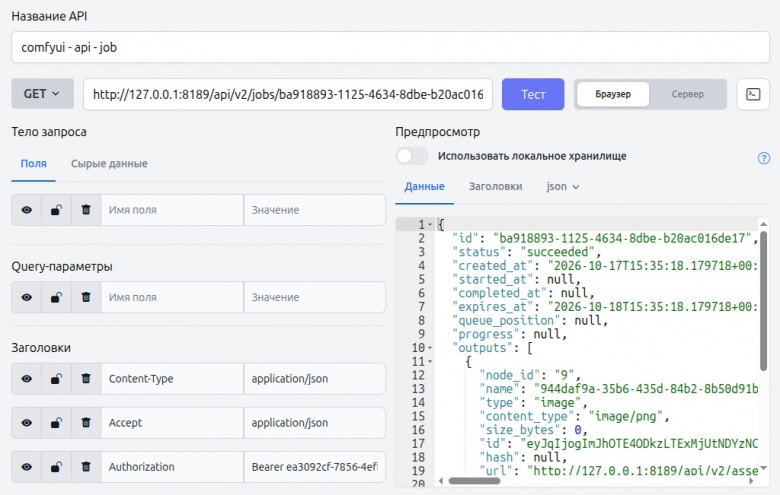Open the json format dropdown
780x495 pixels.
[563, 187]
